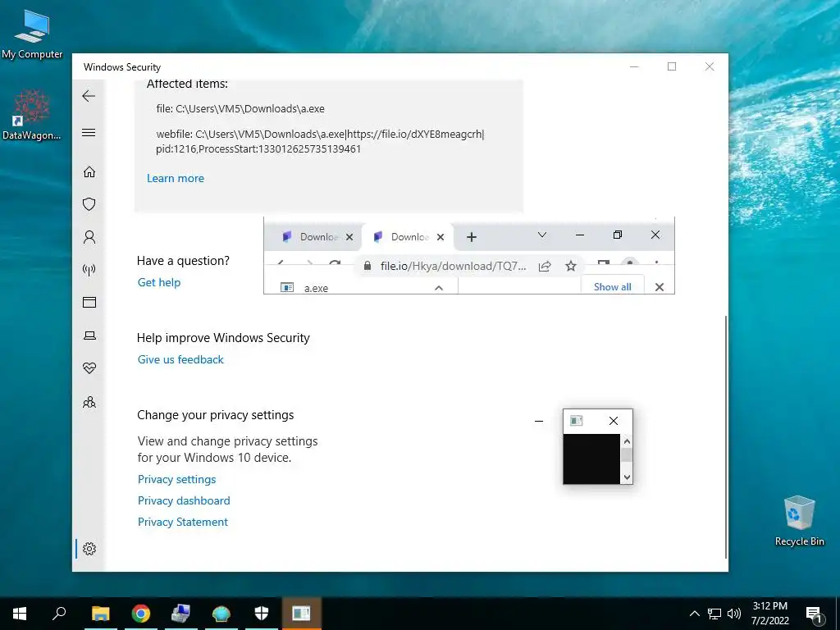Expand the a.exe download options chevron
Viewport: 840px width, 630px height.
[x=439, y=288]
